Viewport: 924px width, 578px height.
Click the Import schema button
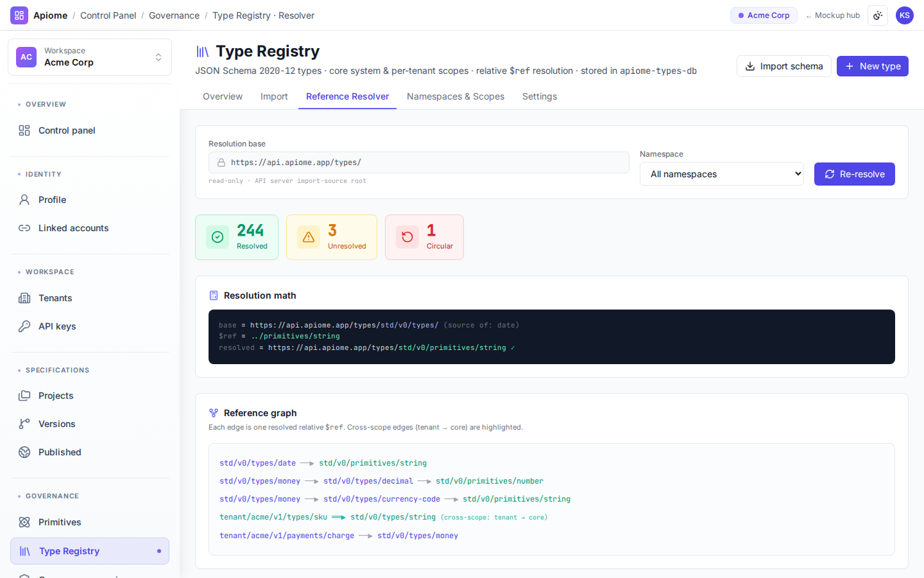(784, 66)
